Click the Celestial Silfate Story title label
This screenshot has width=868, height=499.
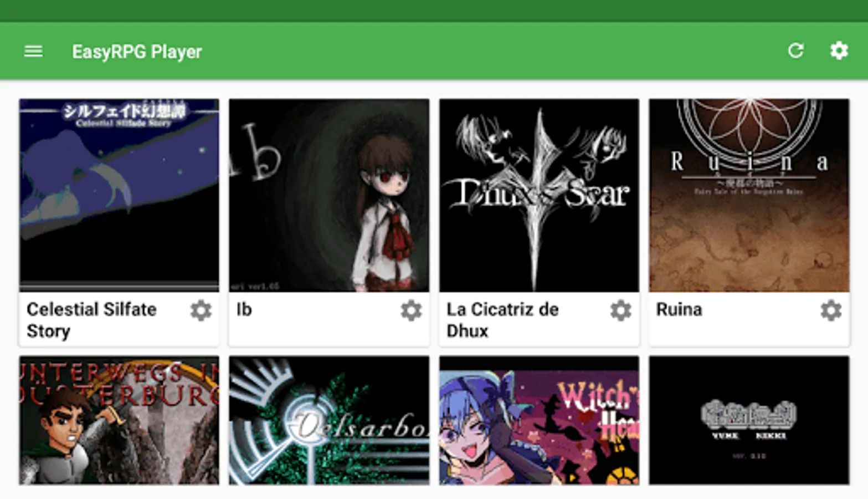92,320
